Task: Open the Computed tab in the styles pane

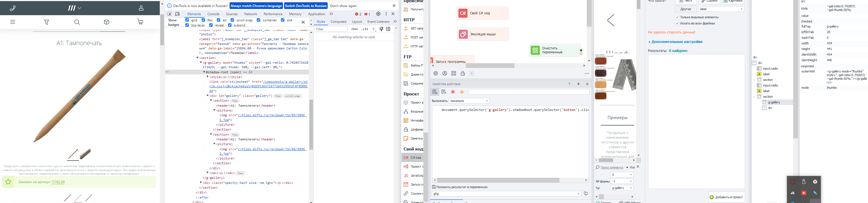Action: pos(338,22)
